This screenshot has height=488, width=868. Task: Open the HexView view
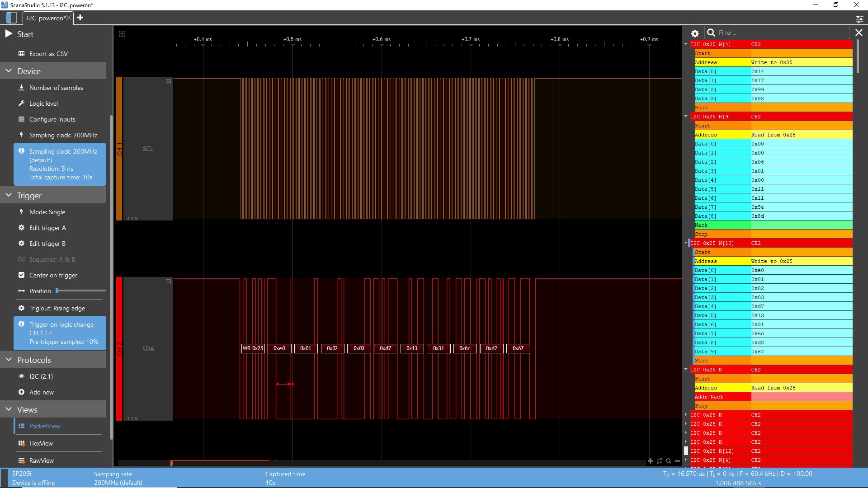[x=41, y=443]
